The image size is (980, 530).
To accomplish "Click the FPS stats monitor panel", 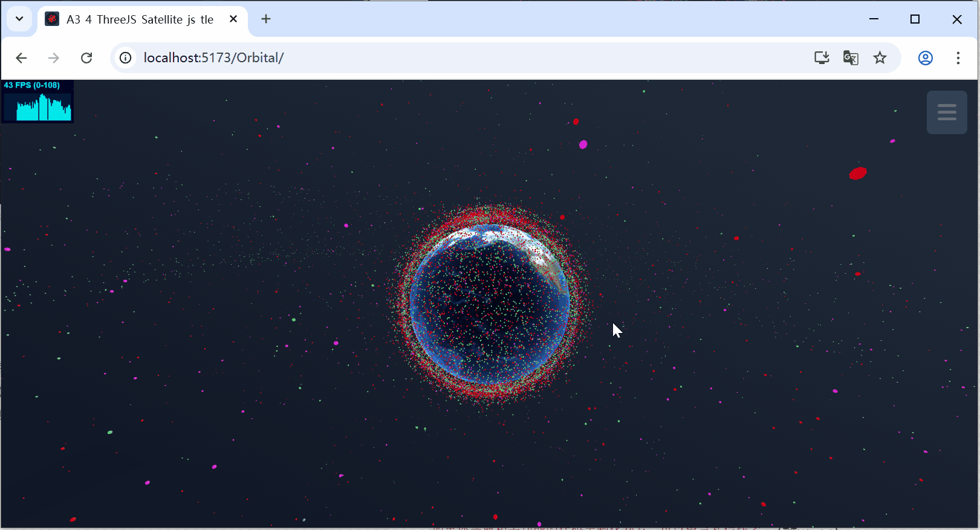I will (x=37, y=102).
